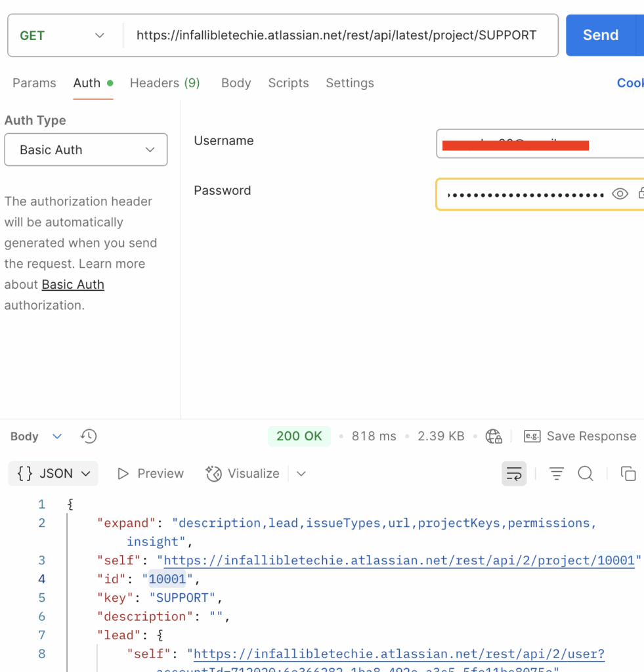
Task: Click the 200 OK status badge
Action: [x=299, y=436]
